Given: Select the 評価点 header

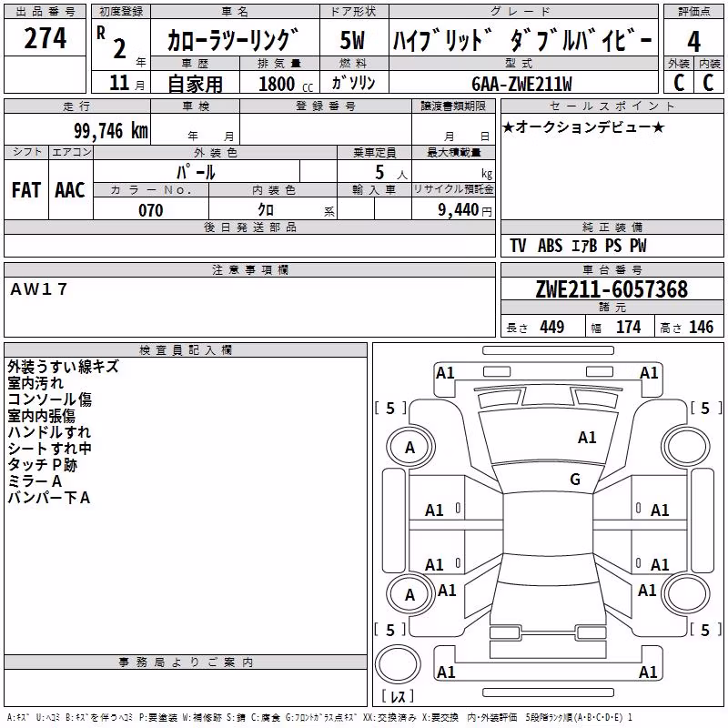Looking at the screenshot, I should pyautogui.click(x=693, y=12).
